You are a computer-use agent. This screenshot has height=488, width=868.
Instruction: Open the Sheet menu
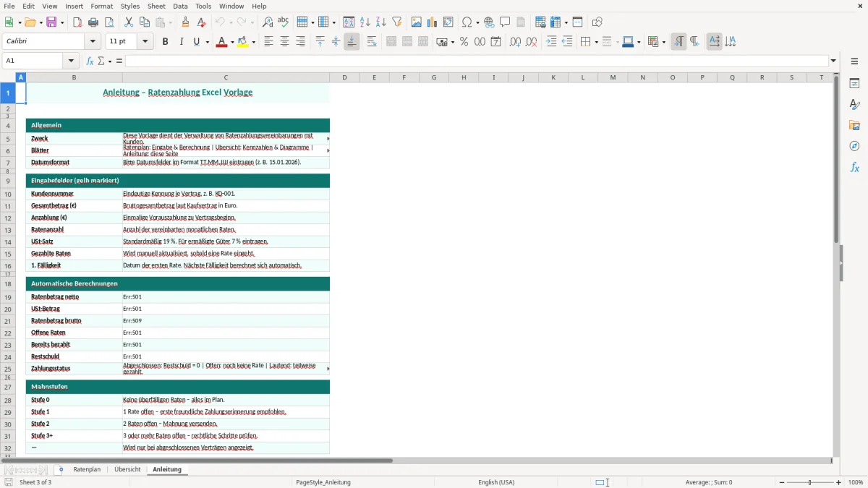pos(156,6)
